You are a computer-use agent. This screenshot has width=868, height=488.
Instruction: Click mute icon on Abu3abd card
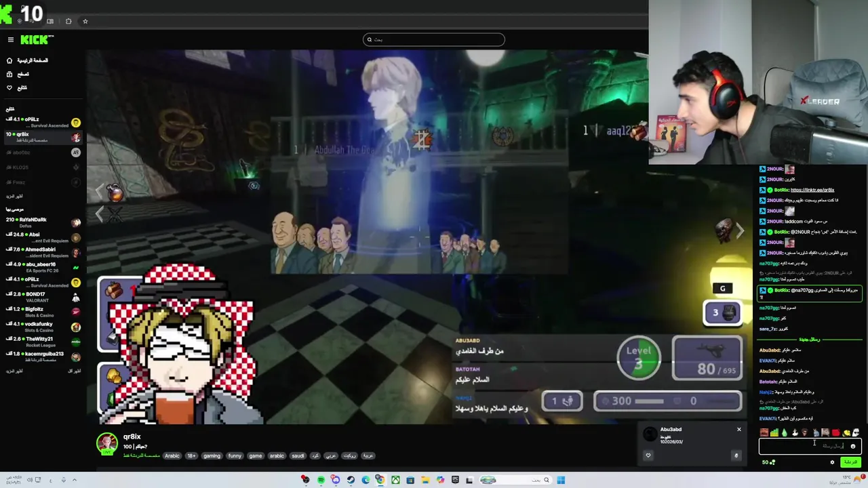(736, 455)
